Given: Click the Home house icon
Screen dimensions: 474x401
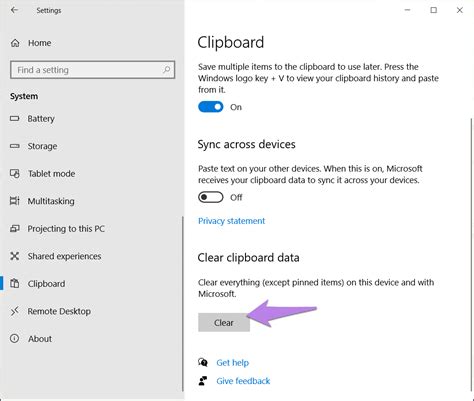Looking at the screenshot, I should tap(15, 43).
